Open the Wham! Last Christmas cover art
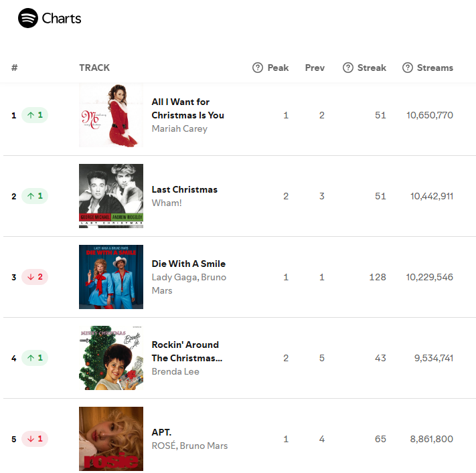The width and height of the screenshot is (476, 473). click(x=111, y=196)
